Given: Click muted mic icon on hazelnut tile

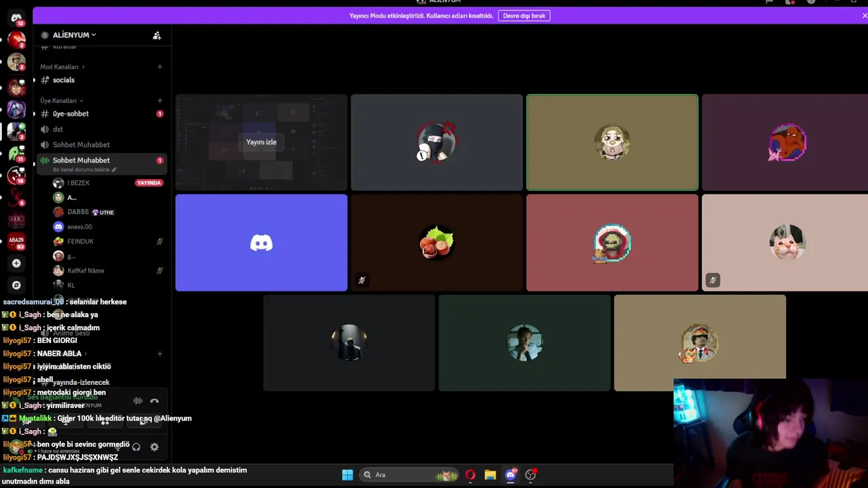Looking at the screenshot, I should coord(362,280).
